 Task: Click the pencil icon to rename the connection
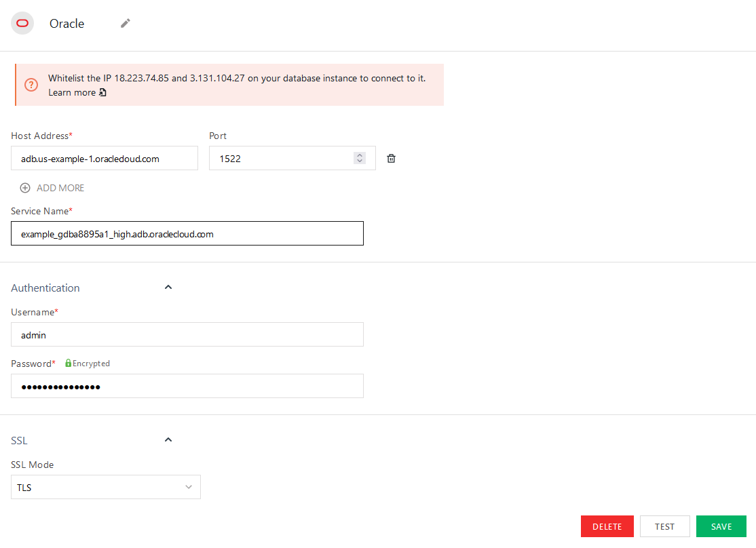125,23
